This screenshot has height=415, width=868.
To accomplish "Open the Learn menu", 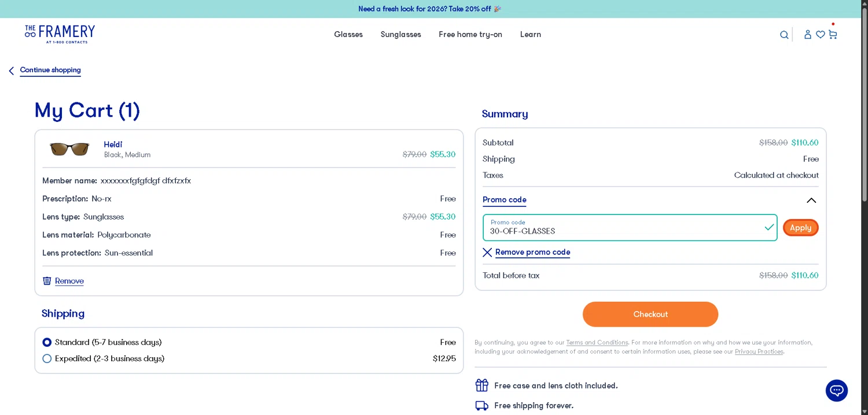I will pyautogui.click(x=531, y=35).
